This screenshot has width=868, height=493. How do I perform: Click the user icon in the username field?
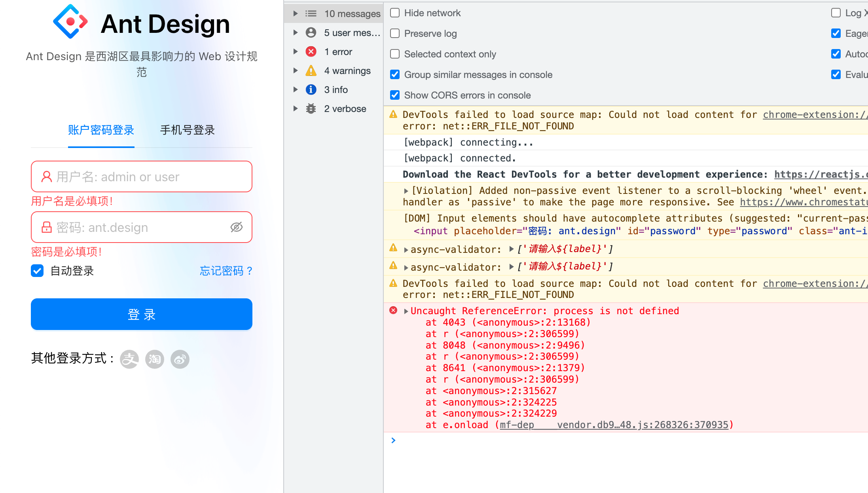click(x=47, y=176)
